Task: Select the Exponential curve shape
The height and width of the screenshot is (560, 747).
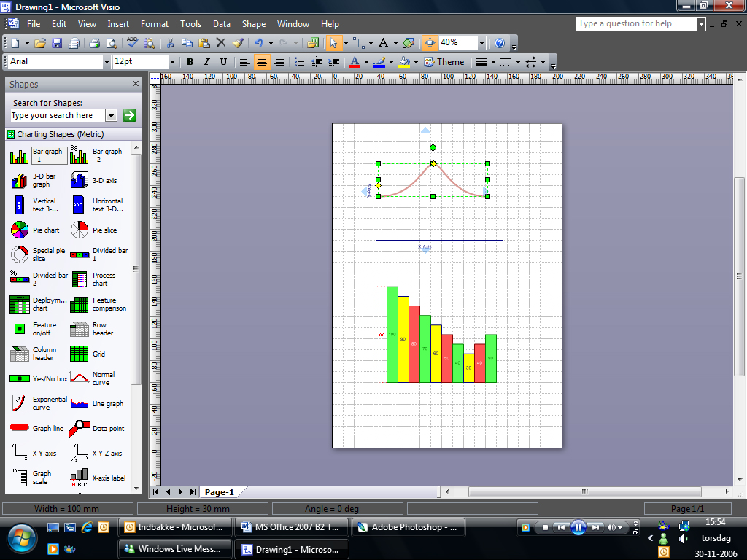Action: point(20,403)
